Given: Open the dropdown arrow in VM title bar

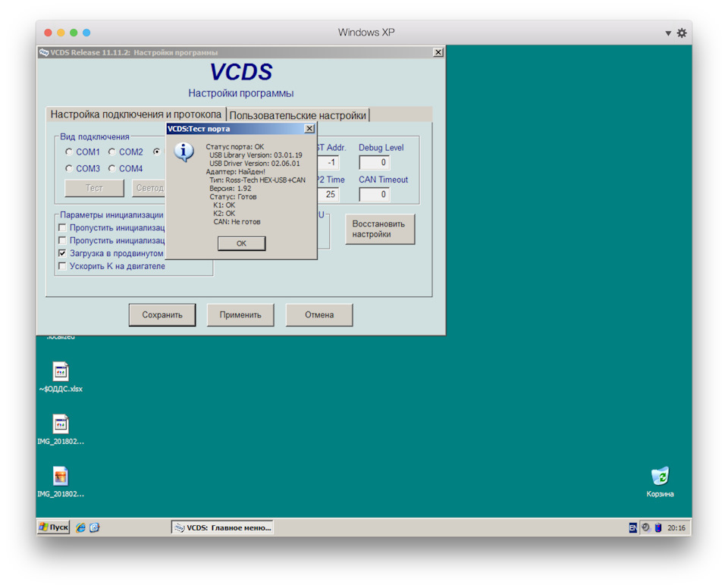Looking at the screenshot, I should [668, 33].
